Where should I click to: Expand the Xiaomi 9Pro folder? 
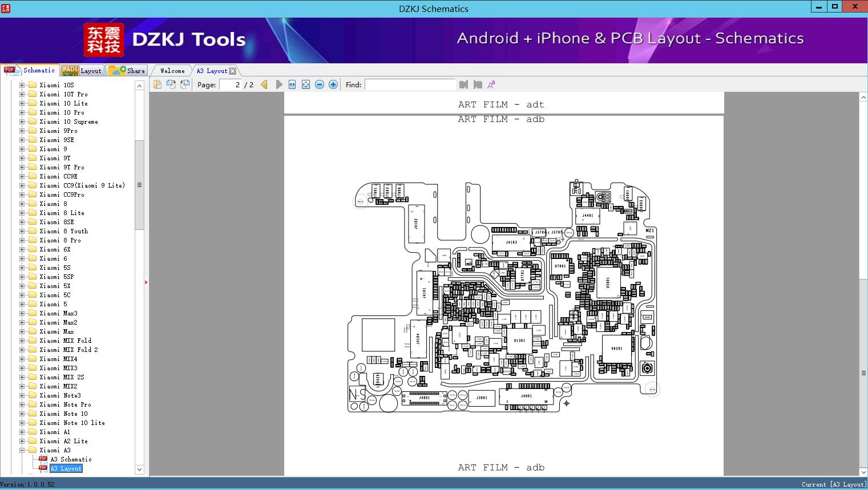point(22,131)
